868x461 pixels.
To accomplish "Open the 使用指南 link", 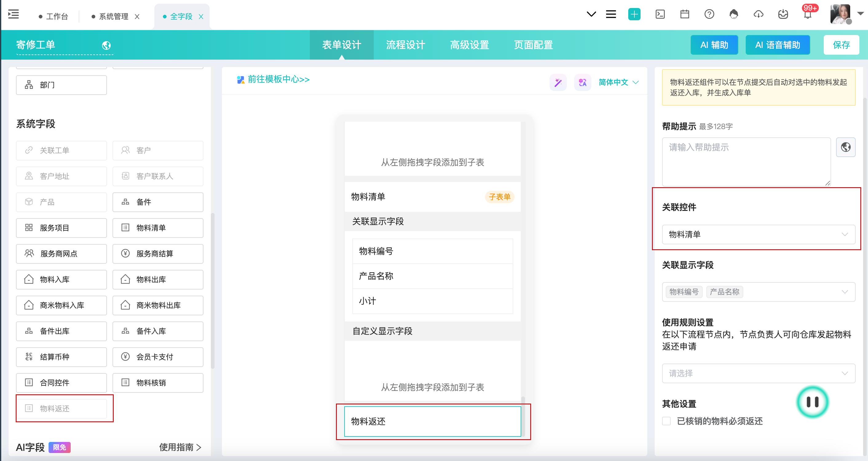I will coord(180,447).
